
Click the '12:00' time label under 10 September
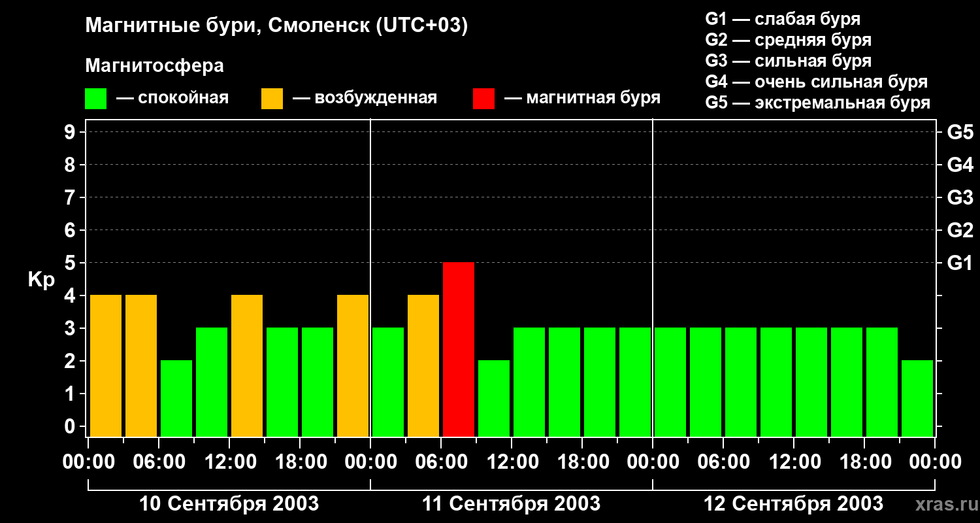(x=229, y=462)
